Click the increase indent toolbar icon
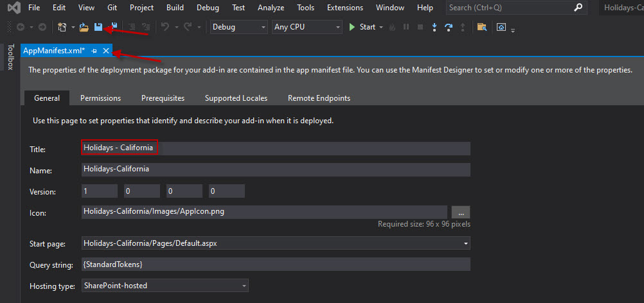This screenshot has width=644, height=303. pyautogui.click(x=146, y=27)
